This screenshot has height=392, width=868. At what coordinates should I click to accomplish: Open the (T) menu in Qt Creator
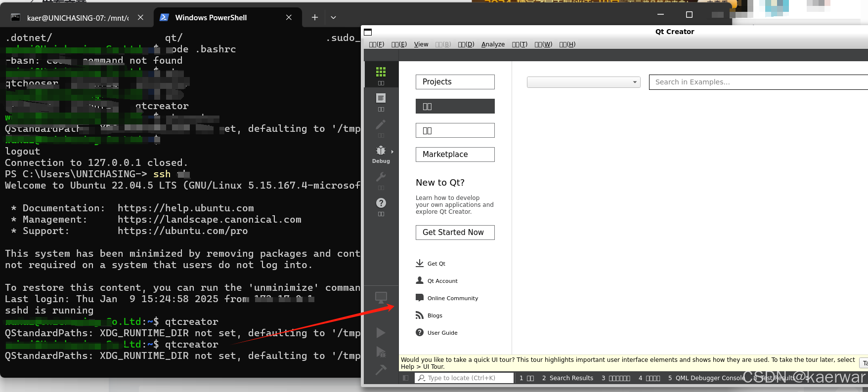click(x=520, y=44)
